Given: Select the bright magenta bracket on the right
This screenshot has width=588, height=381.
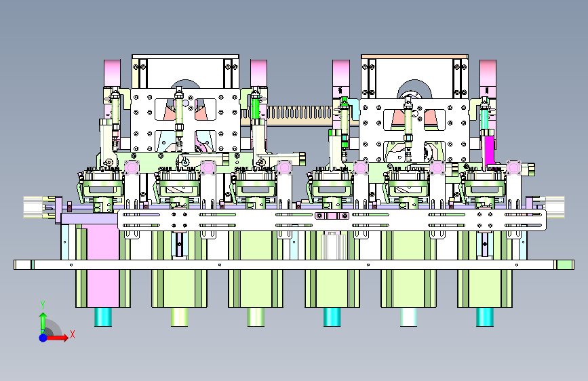Looking at the screenshot, I should (x=488, y=150).
